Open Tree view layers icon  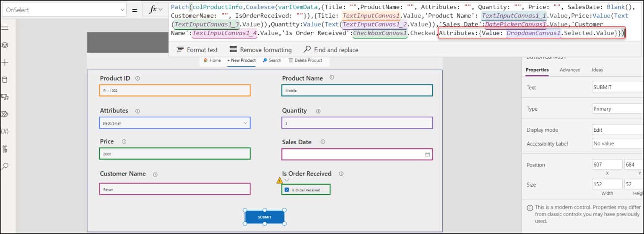coord(5,45)
